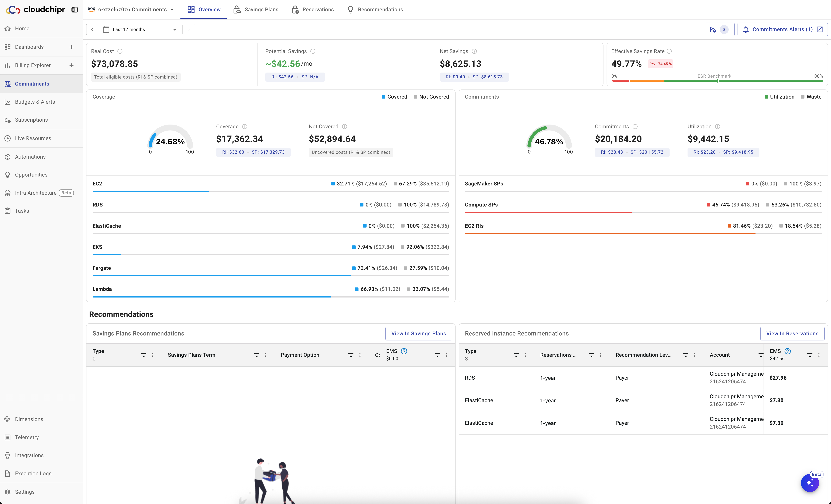Open Billing Explorer in the sidebar
This screenshot has height=504, width=831.
[33, 65]
